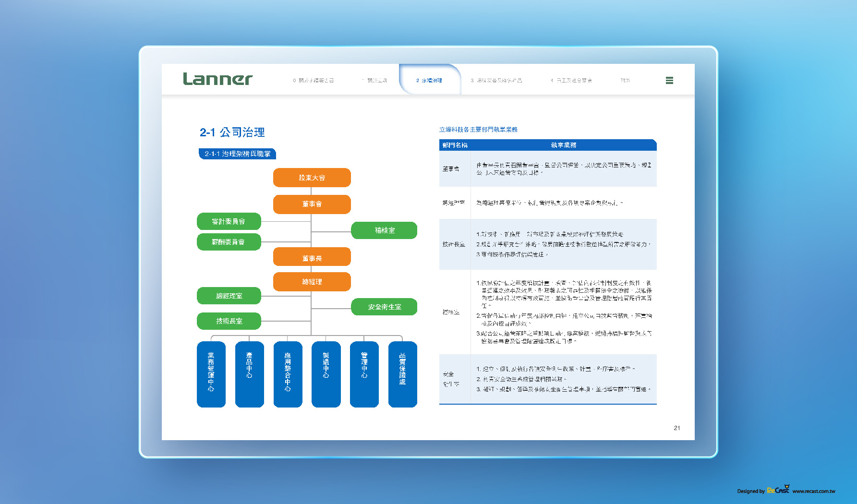Select the green 薪酬委員會 box
The width and height of the screenshot is (857, 504).
(229, 242)
